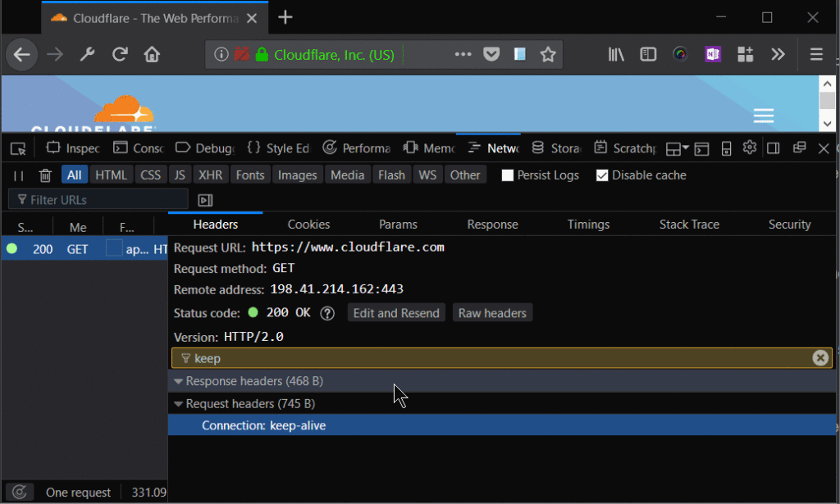The height and width of the screenshot is (504, 840).
Task: Go back with the back arrow button
Action: [21, 55]
